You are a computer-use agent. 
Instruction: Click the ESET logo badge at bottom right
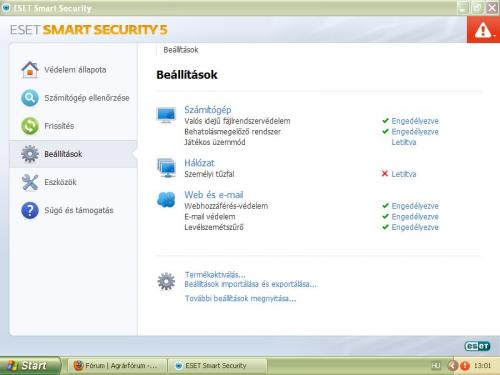(478, 346)
